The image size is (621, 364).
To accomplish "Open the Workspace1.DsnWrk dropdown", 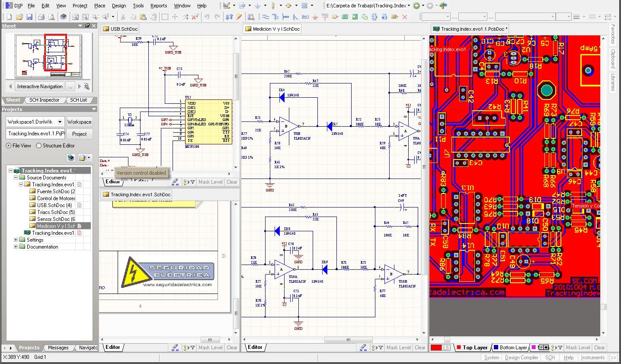I will click(60, 122).
